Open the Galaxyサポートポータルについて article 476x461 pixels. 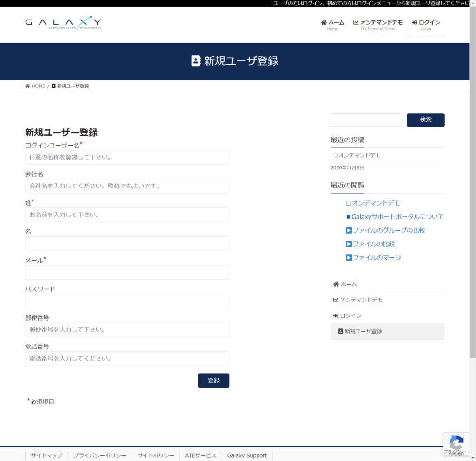coord(396,216)
